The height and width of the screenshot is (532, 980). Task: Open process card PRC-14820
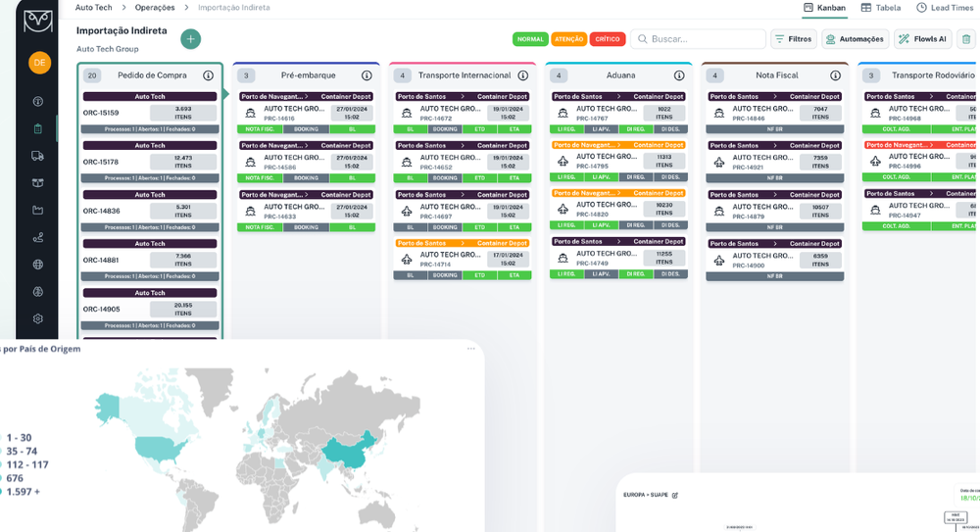coord(618,210)
